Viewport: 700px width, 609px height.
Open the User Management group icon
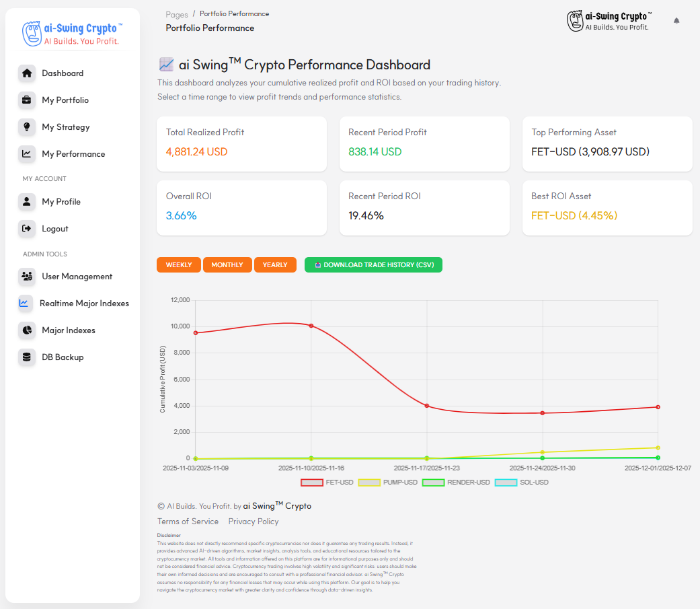[28, 277]
